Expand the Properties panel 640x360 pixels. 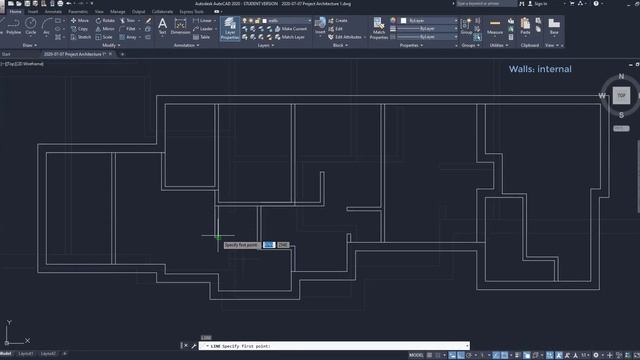pyautogui.click(x=411, y=45)
